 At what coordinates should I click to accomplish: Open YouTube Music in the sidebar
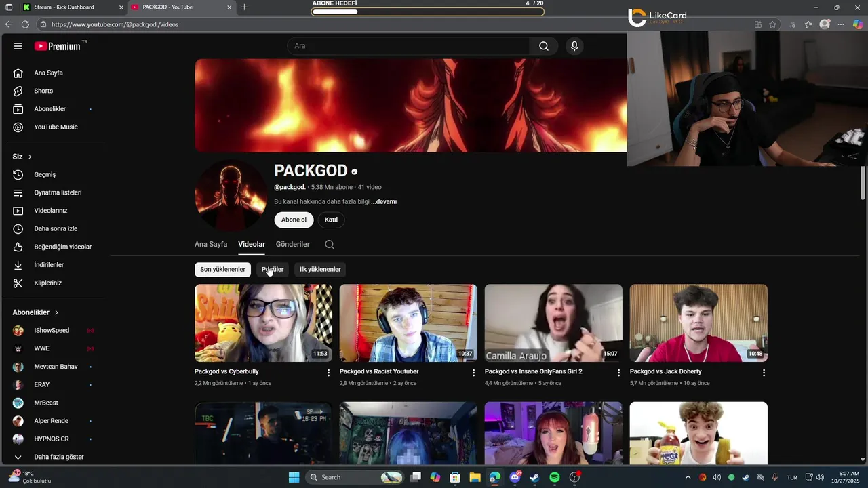(55, 127)
